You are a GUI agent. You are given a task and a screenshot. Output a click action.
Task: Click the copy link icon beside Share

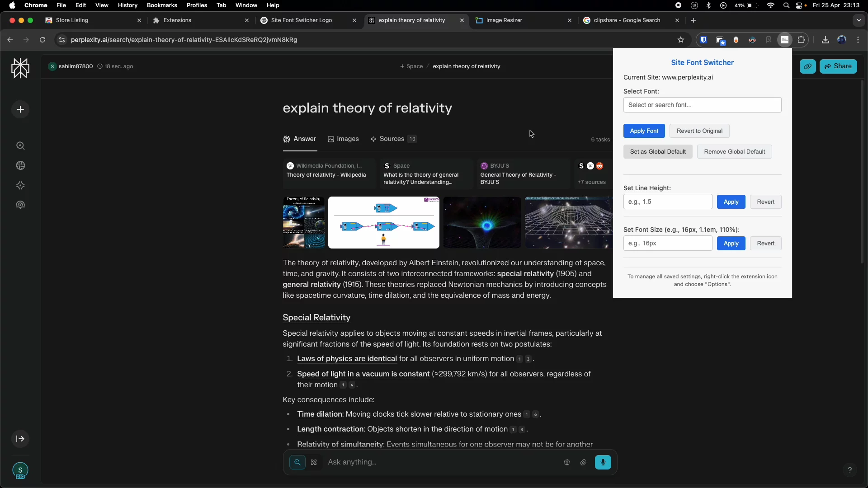point(808,66)
